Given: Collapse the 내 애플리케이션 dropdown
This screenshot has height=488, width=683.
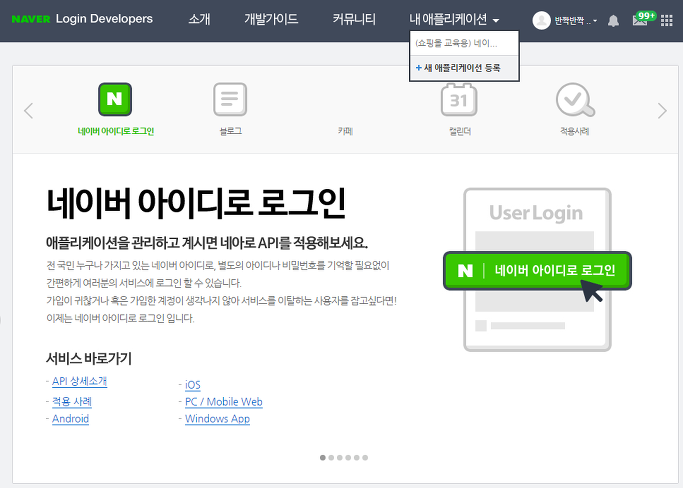Looking at the screenshot, I should tap(454, 19).
